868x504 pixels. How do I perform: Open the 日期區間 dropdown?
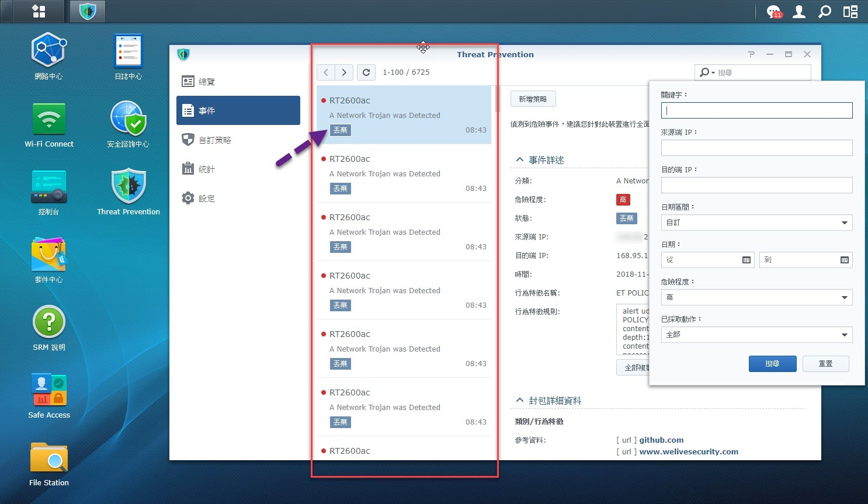[757, 223]
